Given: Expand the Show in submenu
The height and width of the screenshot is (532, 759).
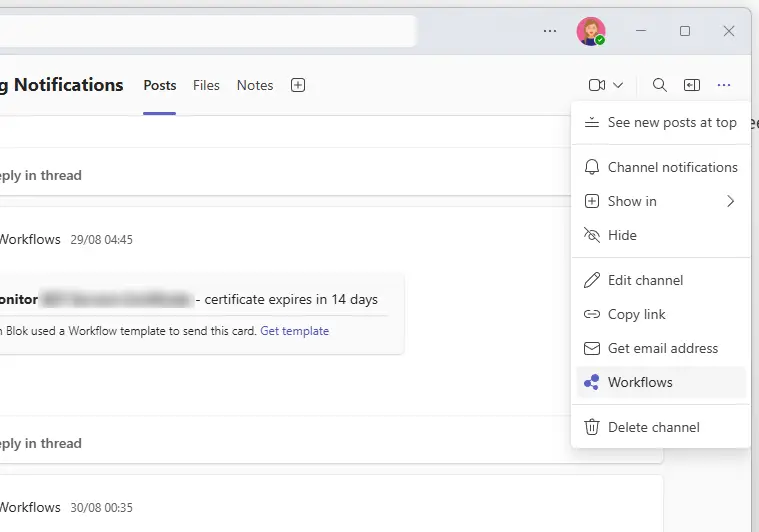Looking at the screenshot, I should (x=661, y=201).
